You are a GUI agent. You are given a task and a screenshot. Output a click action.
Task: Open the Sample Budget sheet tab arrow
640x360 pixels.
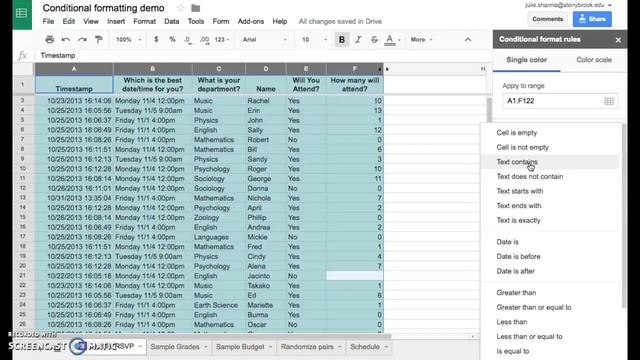(x=270, y=347)
